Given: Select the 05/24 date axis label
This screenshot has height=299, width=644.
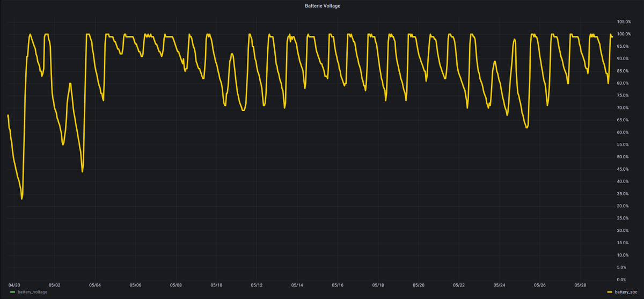Looking at the screenshot, I should click(x=500, y=285).
